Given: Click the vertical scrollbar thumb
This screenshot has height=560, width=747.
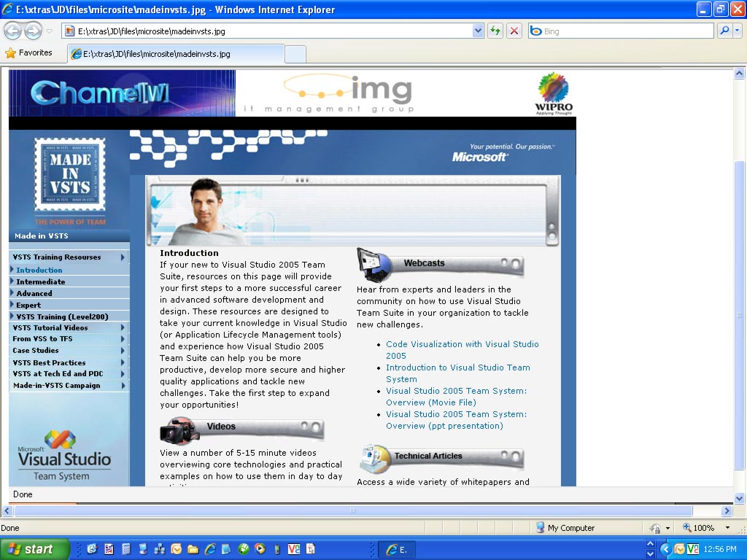Looking at the screenshot, I should tap(739, 315).
